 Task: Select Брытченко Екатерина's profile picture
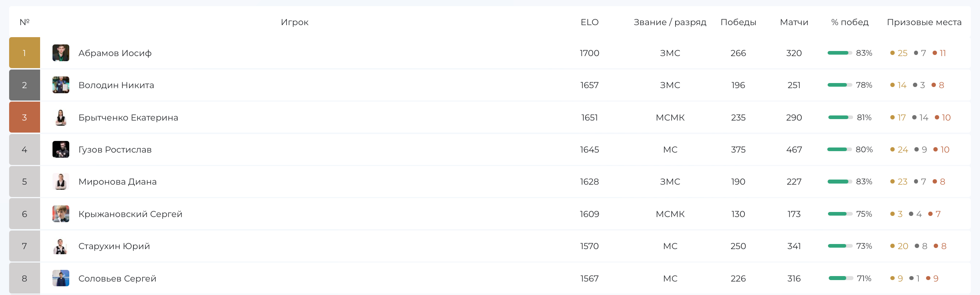61,118
